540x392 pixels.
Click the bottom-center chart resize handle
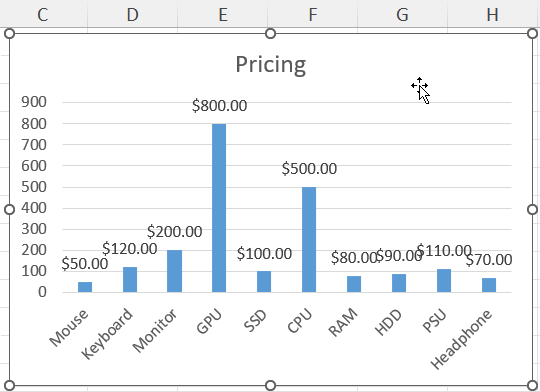point(271,385)
